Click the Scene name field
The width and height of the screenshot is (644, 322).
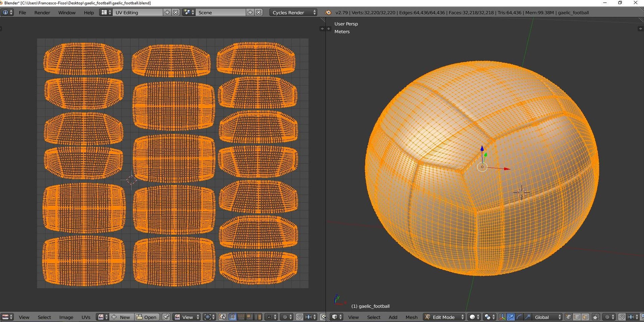point(221,12)
